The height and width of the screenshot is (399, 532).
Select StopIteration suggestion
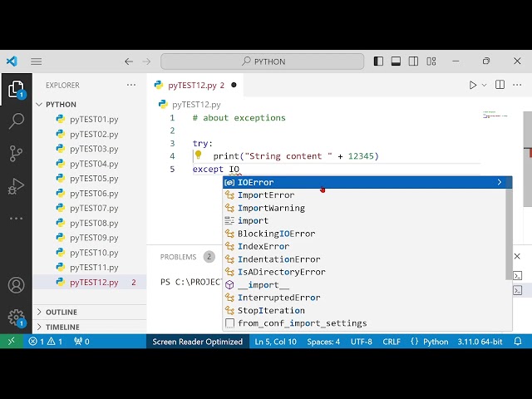pos(364,310)
